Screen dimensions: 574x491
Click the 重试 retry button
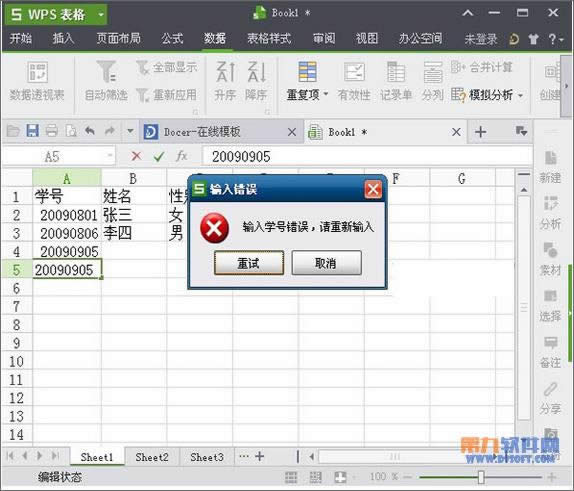coord(249,263)
